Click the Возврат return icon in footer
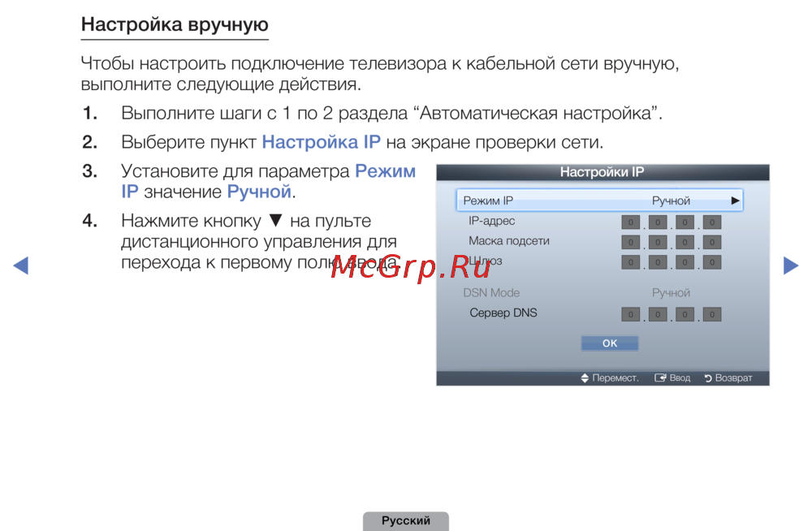Screen dimensions: 812x531 coord(708,378)
